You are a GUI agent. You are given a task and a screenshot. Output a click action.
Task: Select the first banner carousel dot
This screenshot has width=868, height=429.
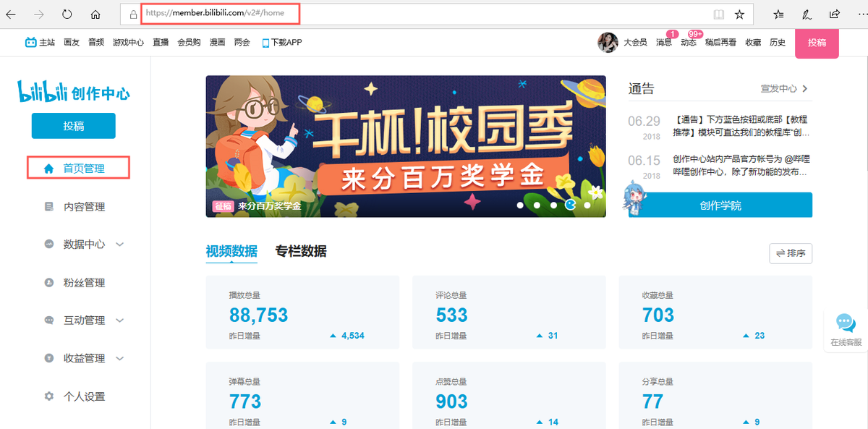pos(520,205)
